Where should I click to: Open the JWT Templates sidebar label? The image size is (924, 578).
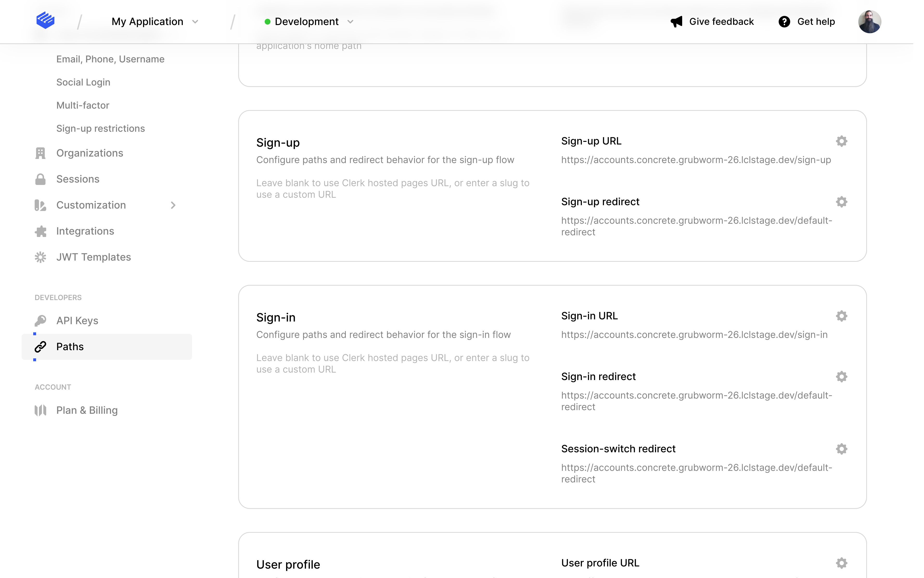point(94,257)
